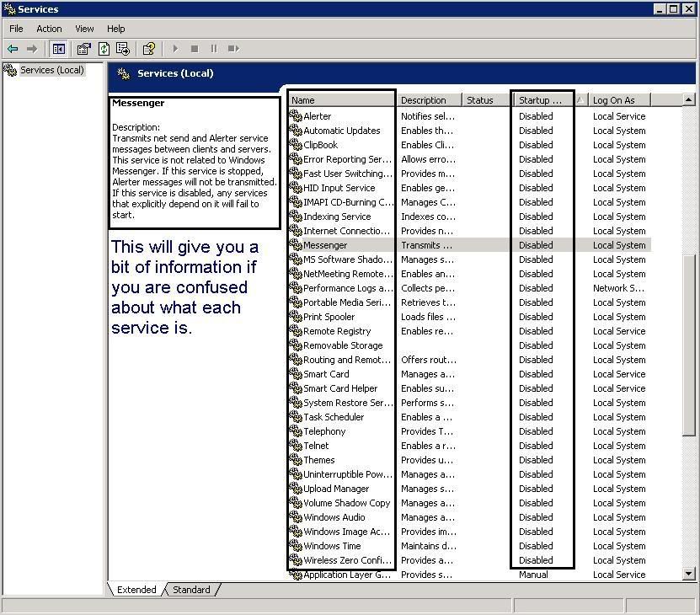Click the Refresh toolbar icon

click(x=104, y=49)
